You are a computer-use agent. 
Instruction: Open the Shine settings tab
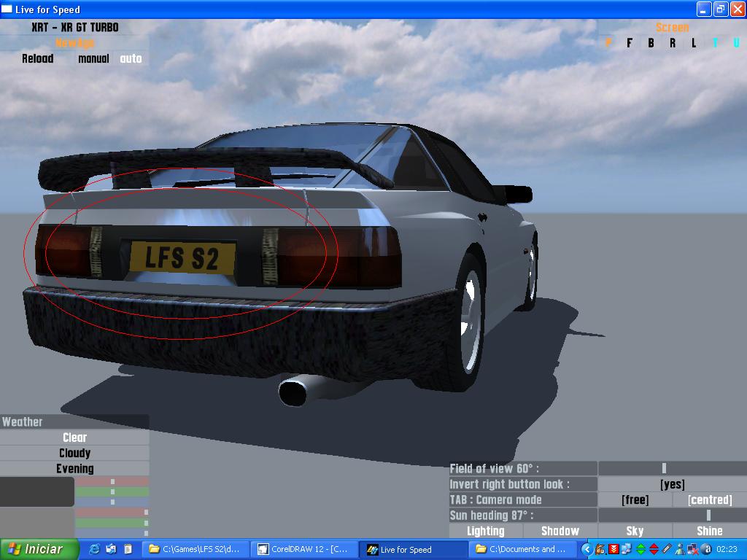(x=710, y=531)
